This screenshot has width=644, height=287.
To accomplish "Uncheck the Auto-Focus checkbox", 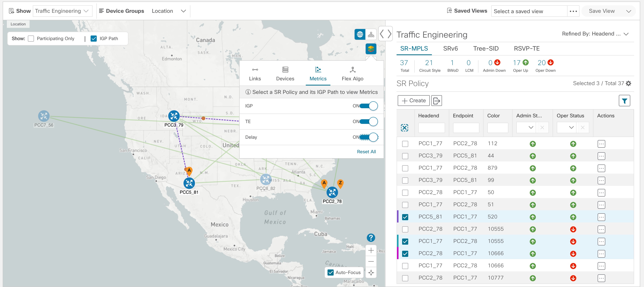I will pos(331,272).
